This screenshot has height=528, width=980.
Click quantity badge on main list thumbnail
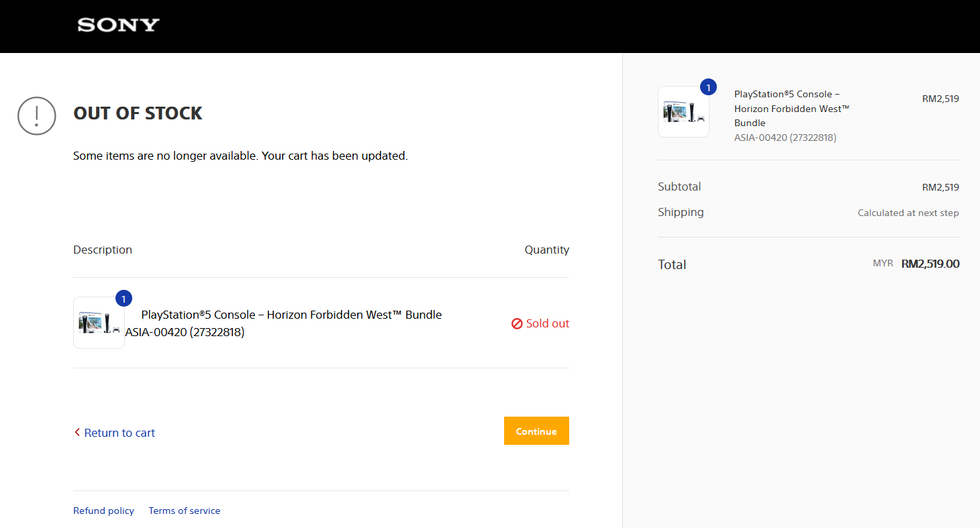pyautogui.click(x=124, y=298)
